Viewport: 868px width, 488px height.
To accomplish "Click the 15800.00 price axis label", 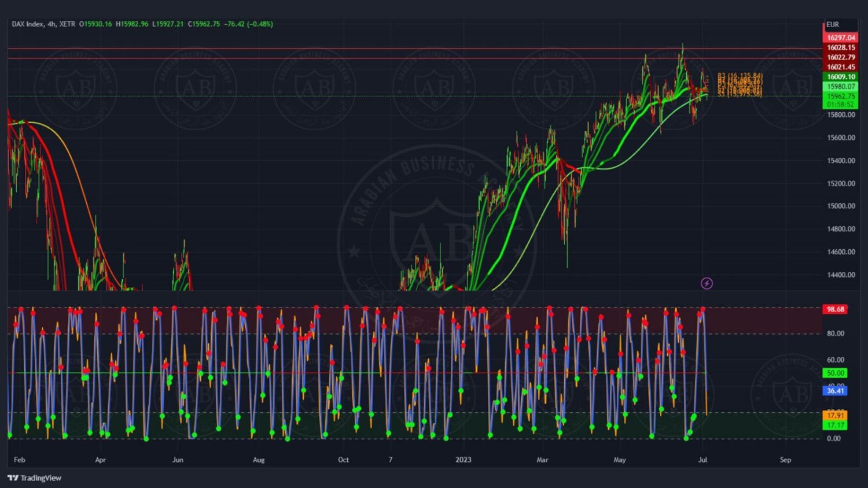I will tap(841, 114).
